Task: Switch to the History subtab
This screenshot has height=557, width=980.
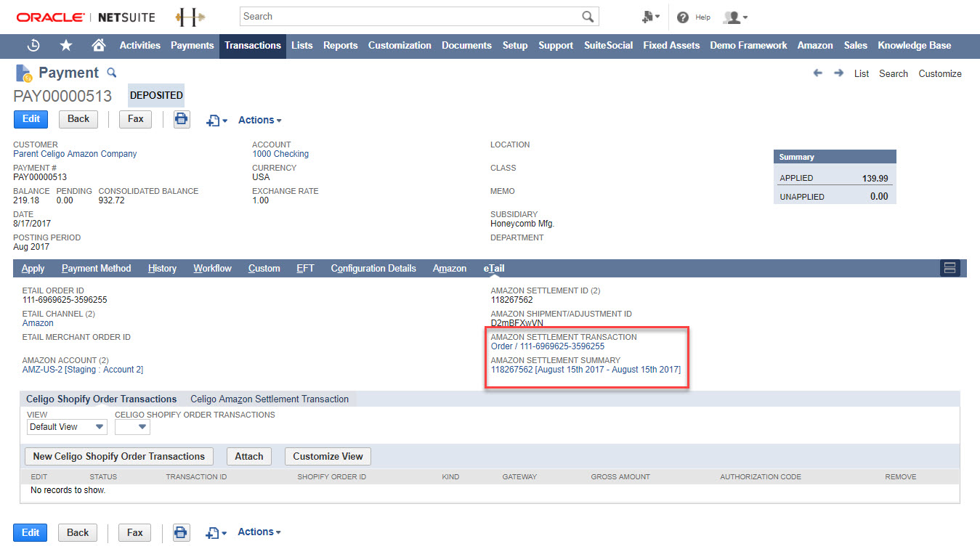Action: pos(162,269)
